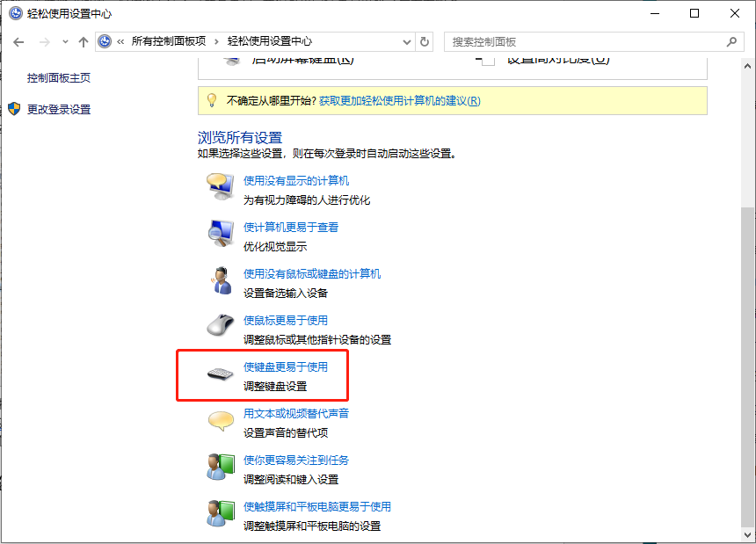
Task: Click the mouse icon for '使鼠标更易于使用'
Action: (x=218, y=326)
